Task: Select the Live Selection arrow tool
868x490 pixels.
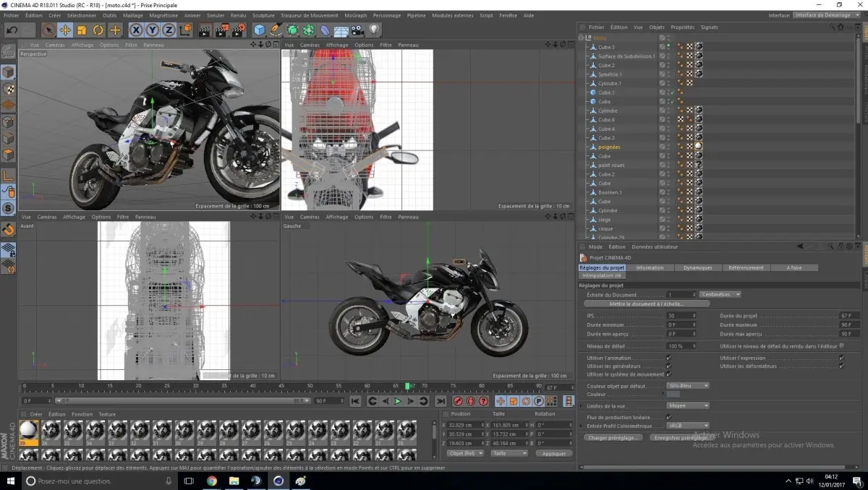Action: click(x=48, y=30)
